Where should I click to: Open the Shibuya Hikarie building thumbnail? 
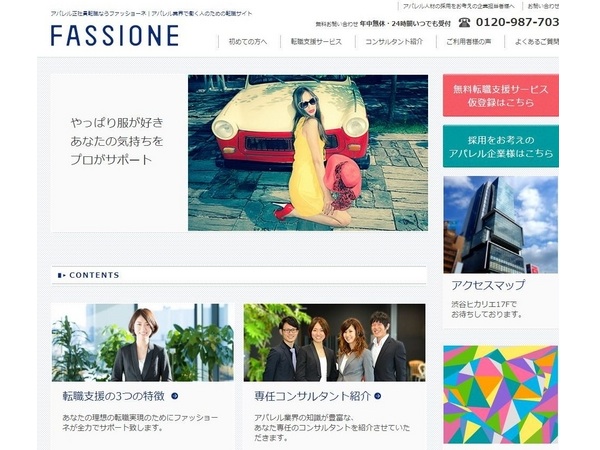[x=501, y=225]
